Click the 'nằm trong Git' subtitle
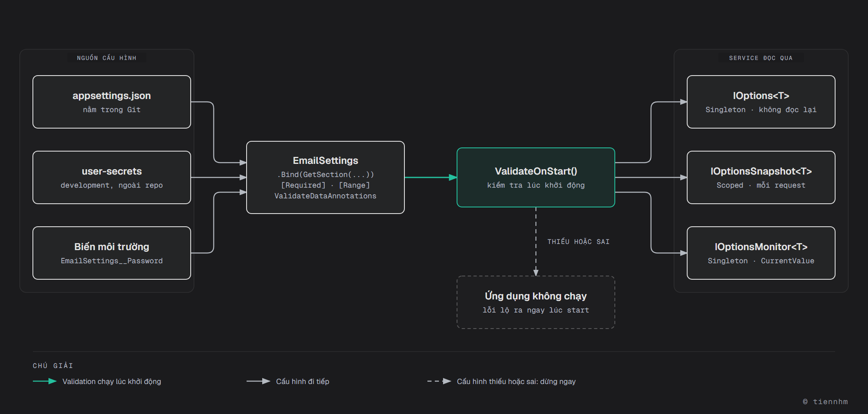 [112, 110]
